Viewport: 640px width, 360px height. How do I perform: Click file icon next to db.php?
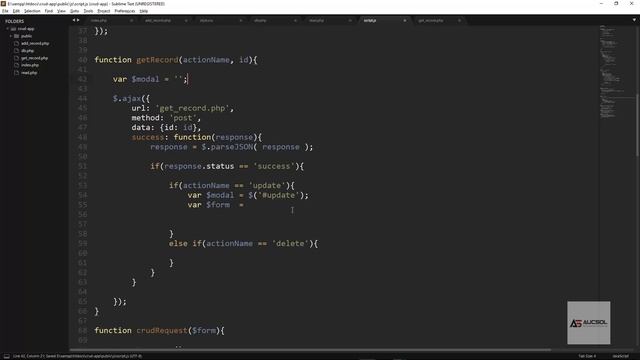(x=17, y=51)
